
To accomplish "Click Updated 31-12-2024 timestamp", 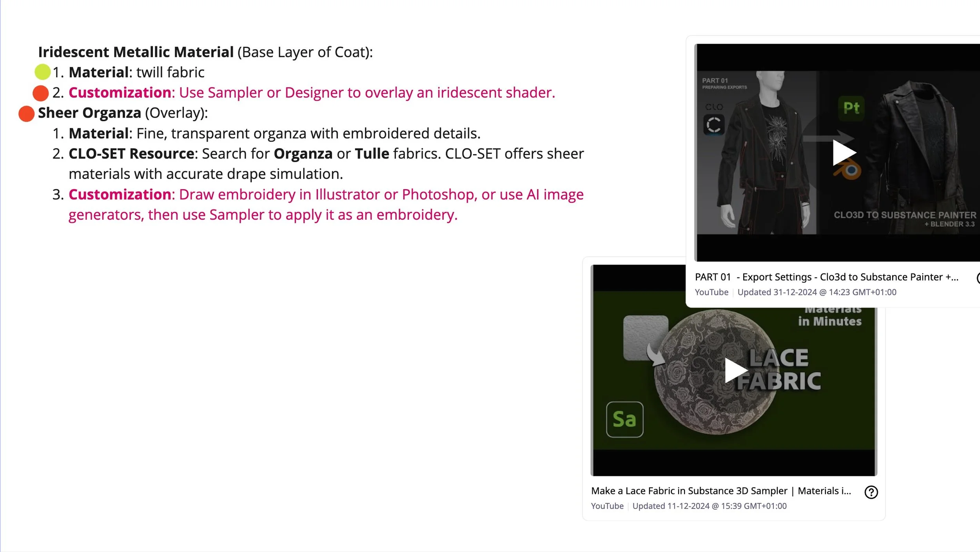I will 817,292.
